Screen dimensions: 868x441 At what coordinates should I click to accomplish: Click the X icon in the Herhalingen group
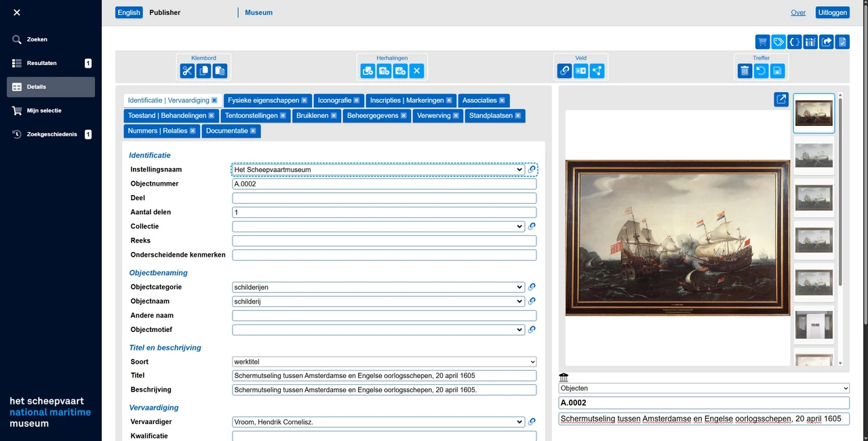[417, 70]
